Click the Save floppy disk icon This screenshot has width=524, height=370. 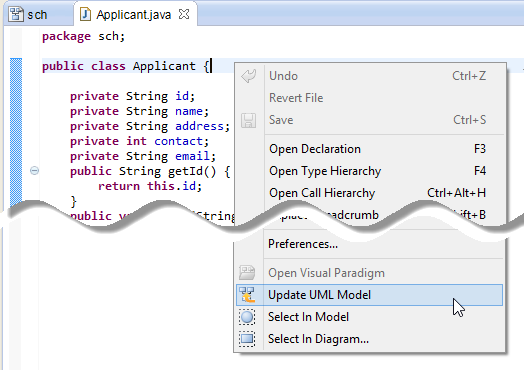point(249,120)
